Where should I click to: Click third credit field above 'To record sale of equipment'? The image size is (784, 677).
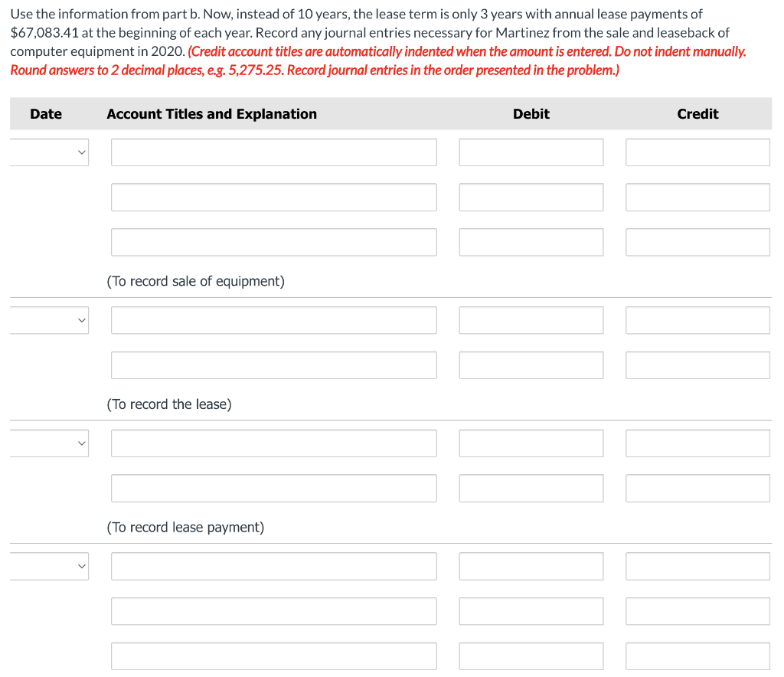698,243
